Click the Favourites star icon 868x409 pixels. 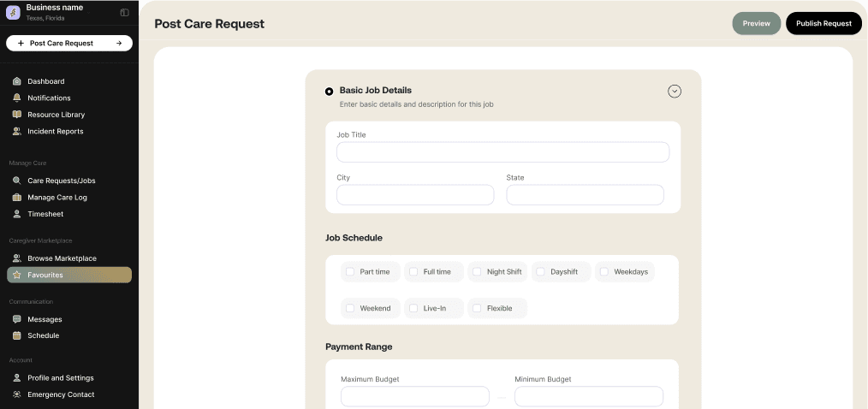click(17, 275)
